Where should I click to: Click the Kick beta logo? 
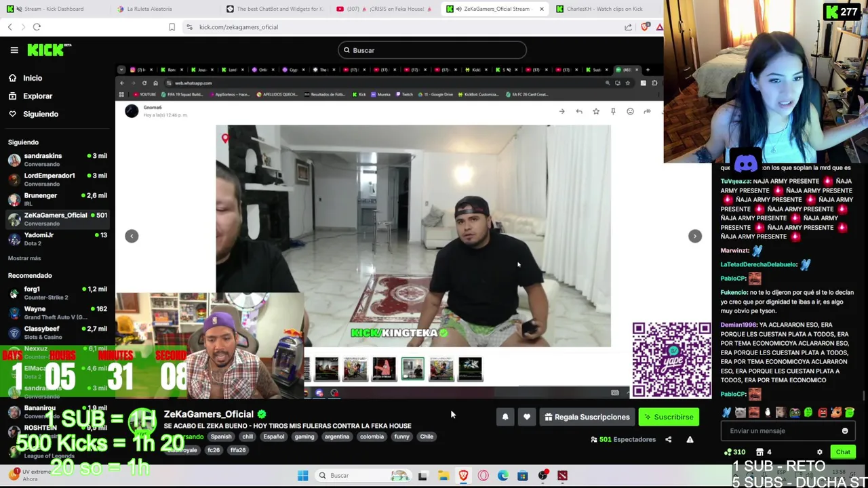click(x=49, y=49)
